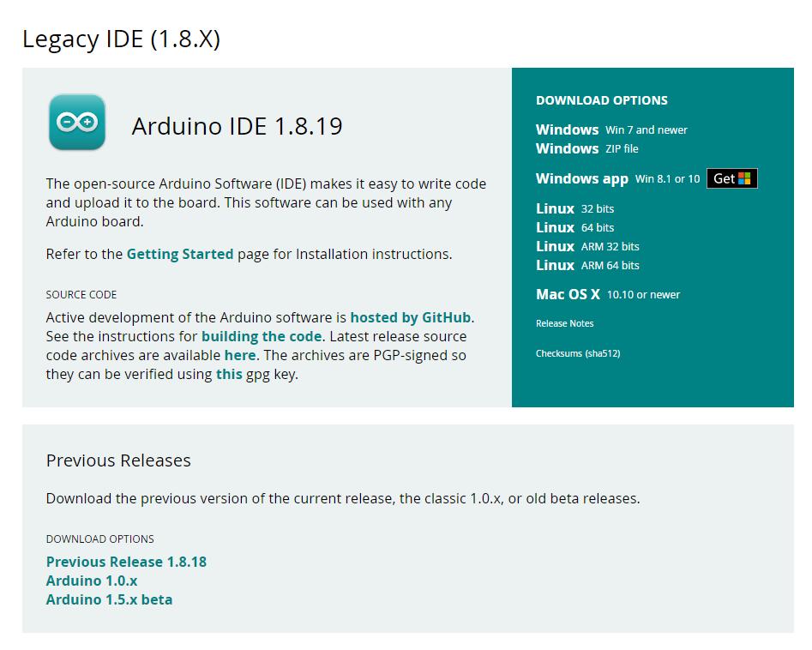Click the Previous Releases heading

(x=118, y=460)
